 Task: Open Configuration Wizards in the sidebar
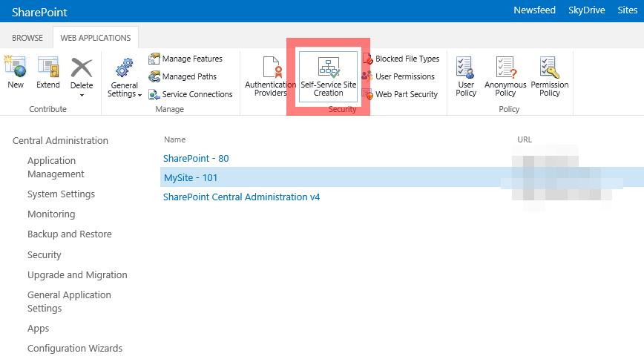75,348
